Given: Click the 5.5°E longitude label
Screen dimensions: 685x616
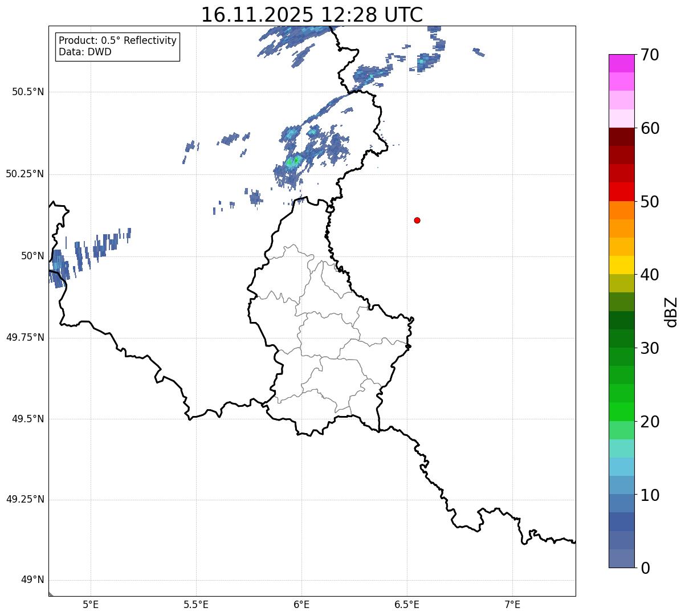Looking at the screenshot, I should tap(196, 604).
